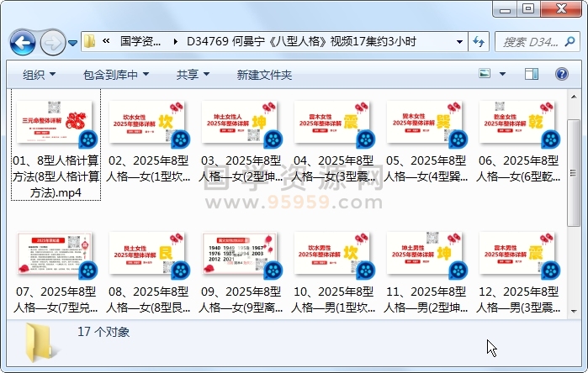
Task: Click filename 06、2025年8型人格—女(6型乾...
Action: pyautogui.click(x=518, y=168)
